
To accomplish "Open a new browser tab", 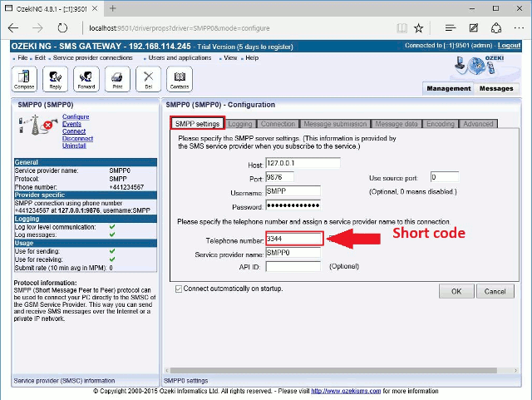I will coord(113,8).
